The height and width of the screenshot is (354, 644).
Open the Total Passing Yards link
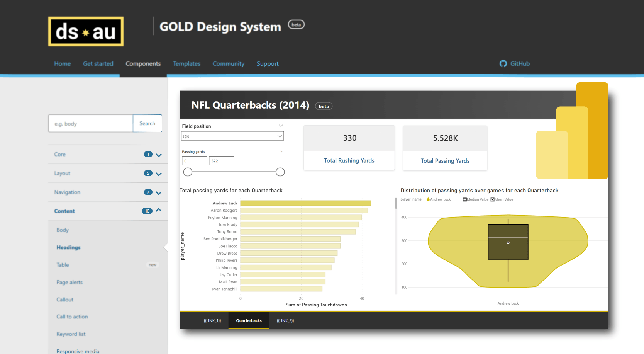pos(445,160)
